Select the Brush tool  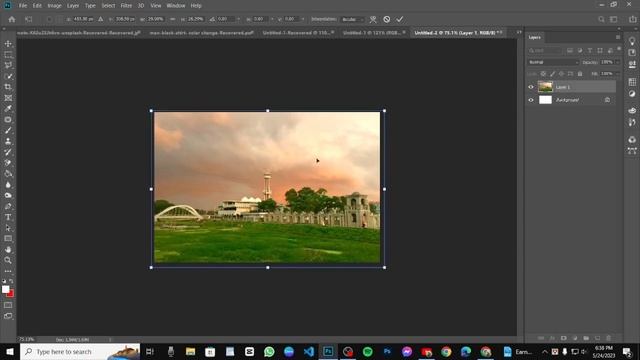(8, 130)
